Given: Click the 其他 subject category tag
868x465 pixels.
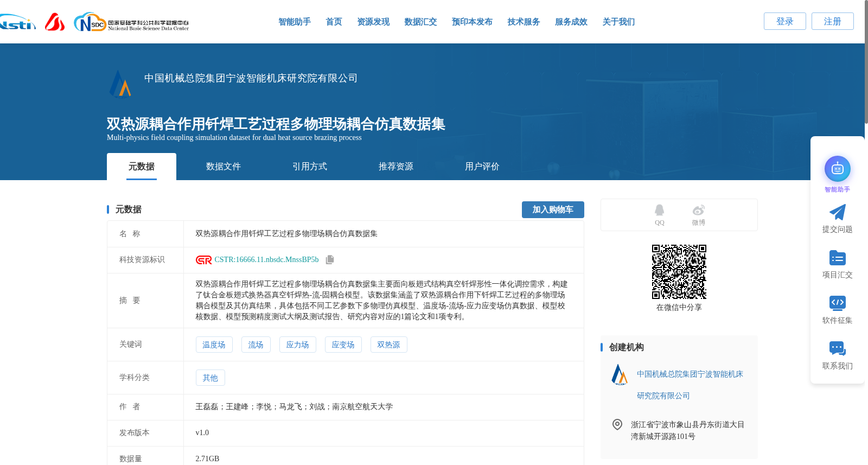Looking at the screenshot, I should pos(210,378).
